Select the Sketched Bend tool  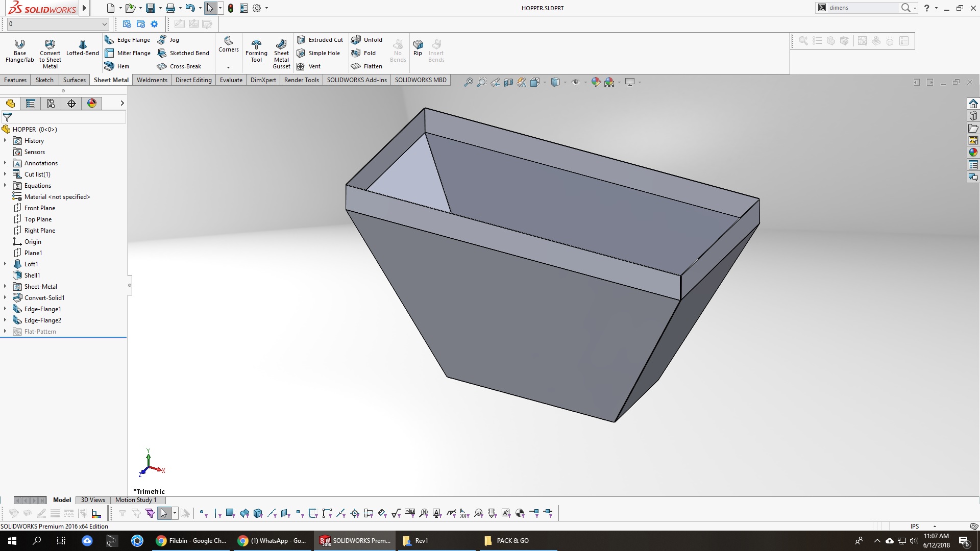tap(183, 53)
